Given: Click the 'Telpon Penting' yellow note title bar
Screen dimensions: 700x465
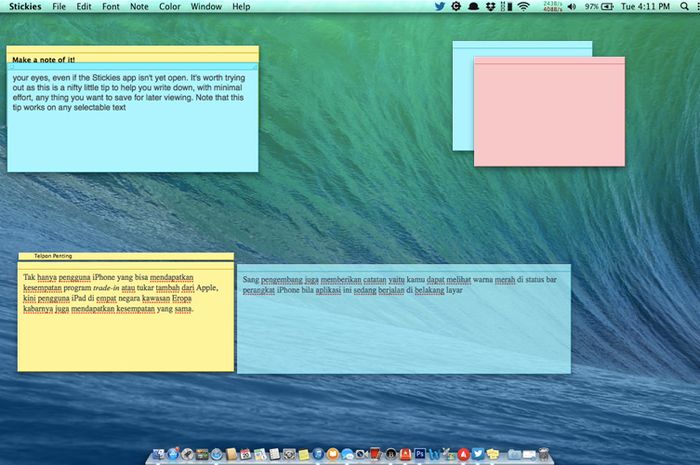Looking at the screenshot, I should tap(125, 256).
